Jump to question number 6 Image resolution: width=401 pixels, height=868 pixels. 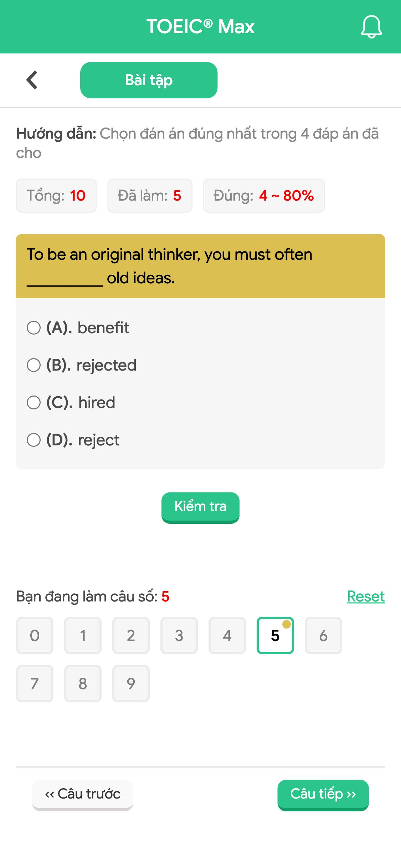tap(323, 635)
